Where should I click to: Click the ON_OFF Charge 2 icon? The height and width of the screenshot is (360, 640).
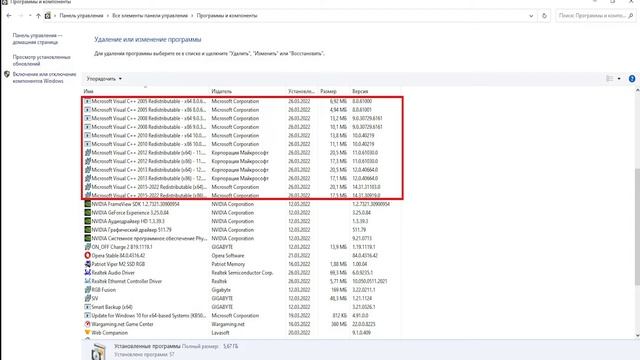87,247
